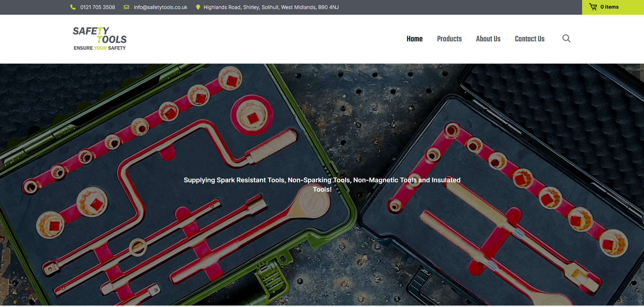Click the map pin location icon
This screenshot has width=644, height=307.
tap(198, 7)
